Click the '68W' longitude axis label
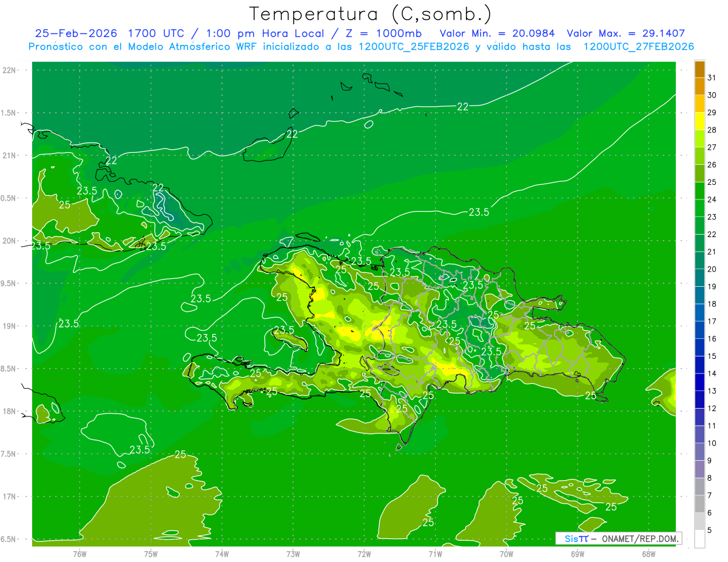Image resolution: width=728 pixels, height=562 pixels. pyautogui.click(x=649, y=555)
